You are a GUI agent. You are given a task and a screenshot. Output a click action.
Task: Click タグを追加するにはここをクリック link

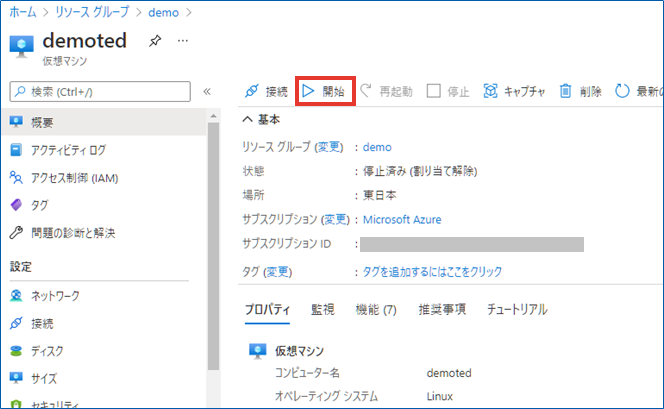point(432,271)
